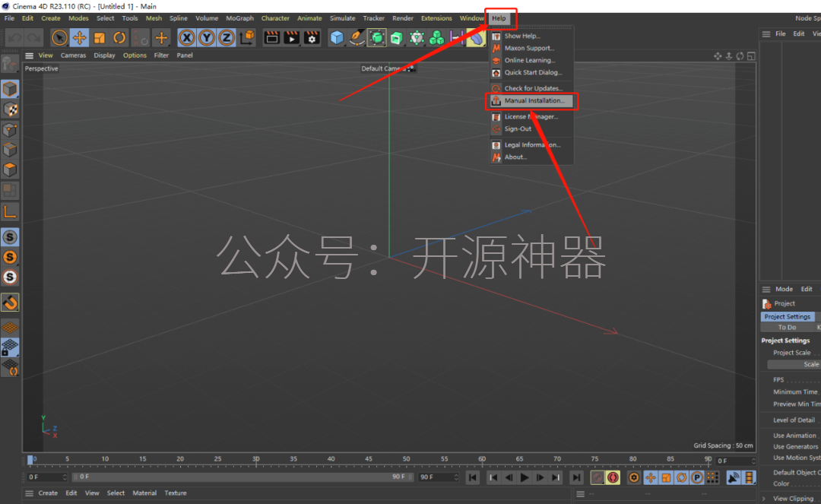The height and width of the screenshot is (504, 821).
Task: Toggle viewport maximize icon at top right
Action: pyautogui.click(x=751, y=56)
